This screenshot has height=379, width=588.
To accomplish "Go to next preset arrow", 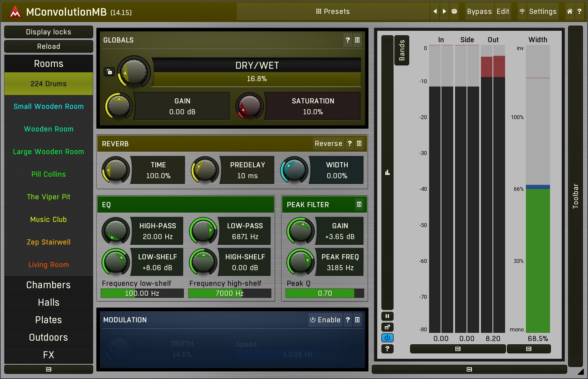I will pos(444,11).
